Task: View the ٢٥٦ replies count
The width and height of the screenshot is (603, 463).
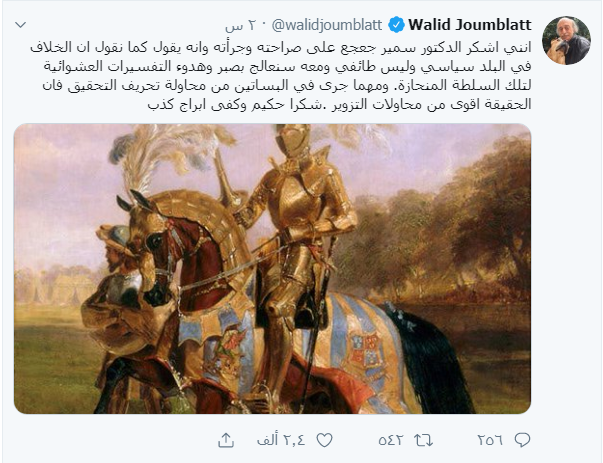Action: tap(490, 440)
